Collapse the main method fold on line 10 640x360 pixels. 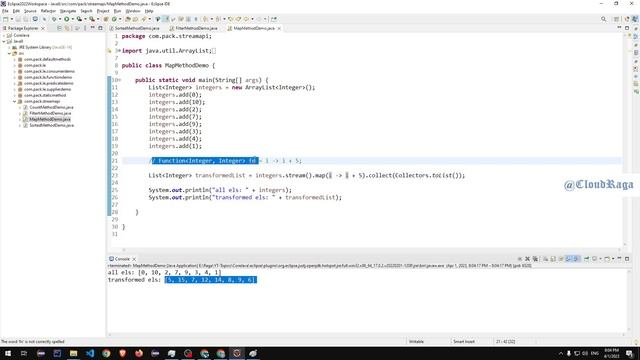click(x=119, y=80)
